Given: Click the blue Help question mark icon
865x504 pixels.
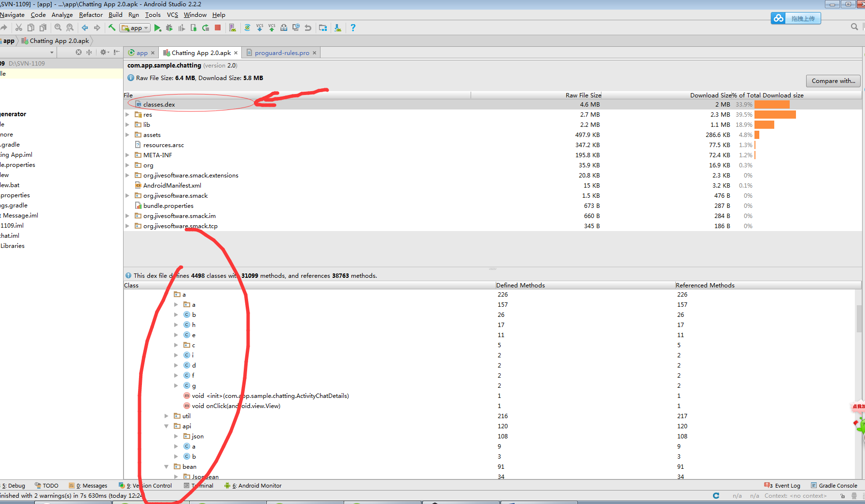Looking at the screenshot, I should coord(353,27).
